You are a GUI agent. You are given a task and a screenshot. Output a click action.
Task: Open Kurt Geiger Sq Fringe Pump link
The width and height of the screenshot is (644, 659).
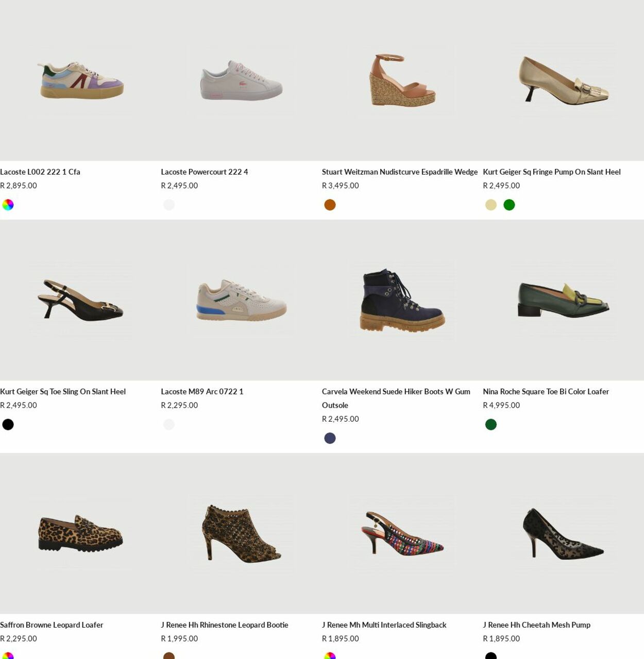pyautogui.click(x=552, y=172)
